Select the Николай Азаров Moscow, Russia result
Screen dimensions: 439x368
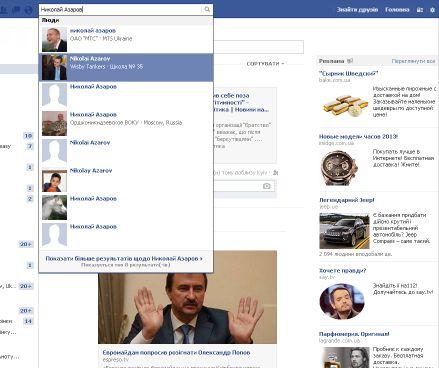pyautogui.click(x=126, y=123)
